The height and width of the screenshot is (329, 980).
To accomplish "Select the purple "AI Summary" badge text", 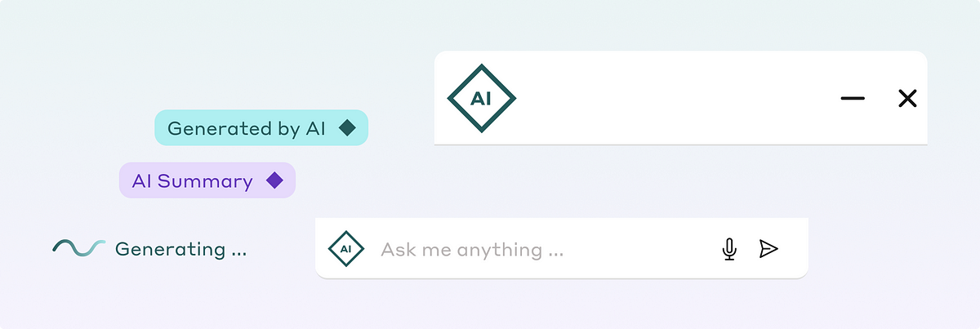I will pyautogui.click(x=192, y=180).
